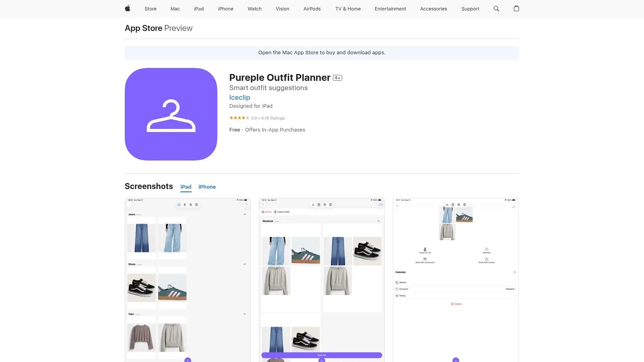Switch to the iPhone screenshots tab

[x=207, y=187]
